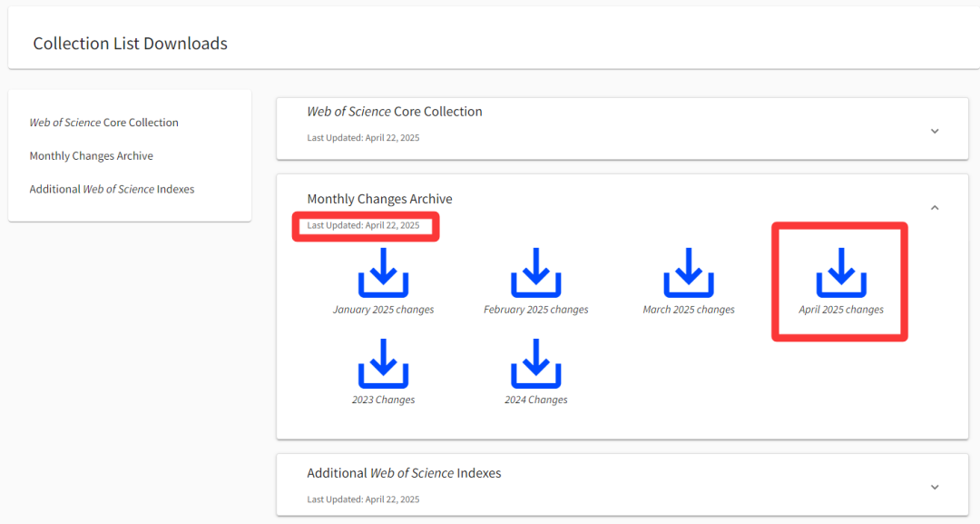Download the January 2025 changes file
The image size is (980, 524).
[383, 272]
